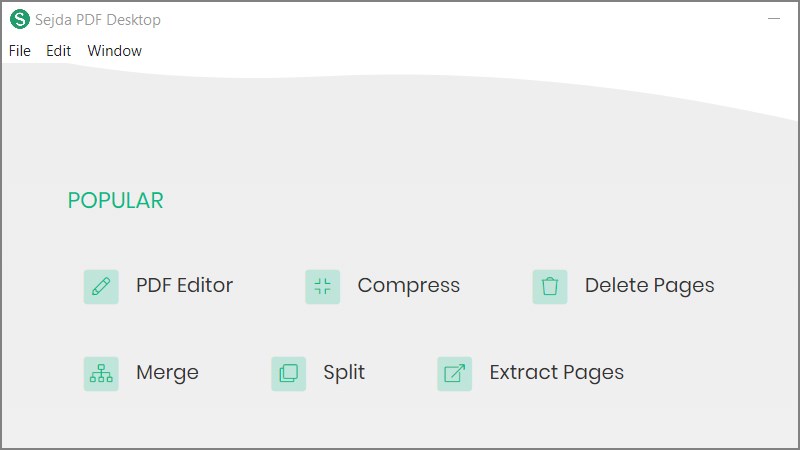Open the Extract Pages text label
Image resolution: width=800 pixels, height=450 pixels.
click(556, 373)
